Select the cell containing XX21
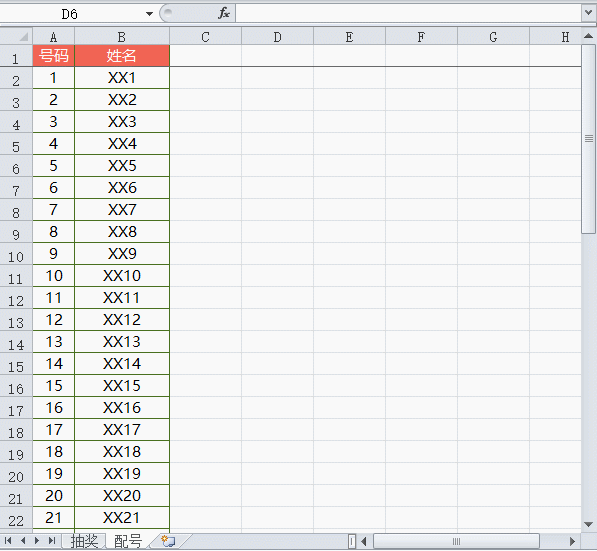 pos(122,518)
